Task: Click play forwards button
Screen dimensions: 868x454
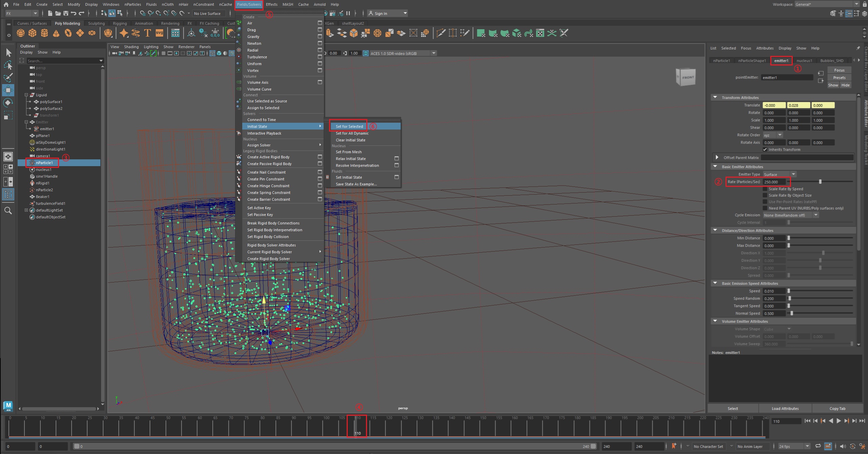Action: pyautogui.click(x=838, y=421)
